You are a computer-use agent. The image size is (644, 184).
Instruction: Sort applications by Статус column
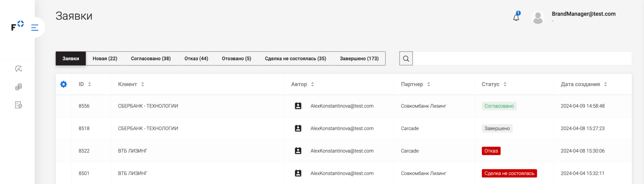pyautogui.click(x=505, y=84)
